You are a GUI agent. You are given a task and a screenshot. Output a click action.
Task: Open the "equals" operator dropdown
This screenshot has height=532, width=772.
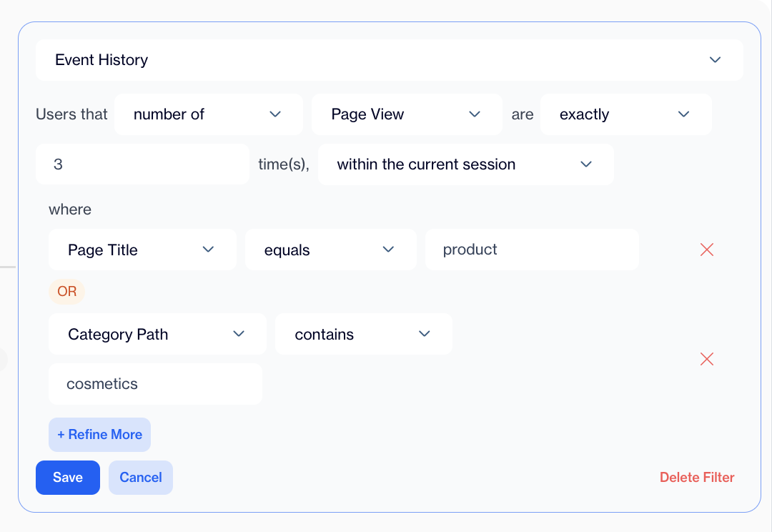pyautogui.click(x=330, y=250)
